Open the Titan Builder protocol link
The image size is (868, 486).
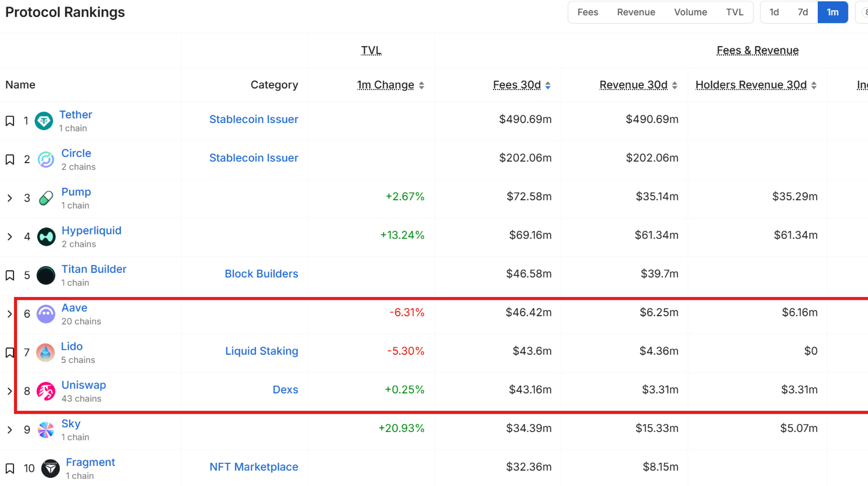(94, 269)
